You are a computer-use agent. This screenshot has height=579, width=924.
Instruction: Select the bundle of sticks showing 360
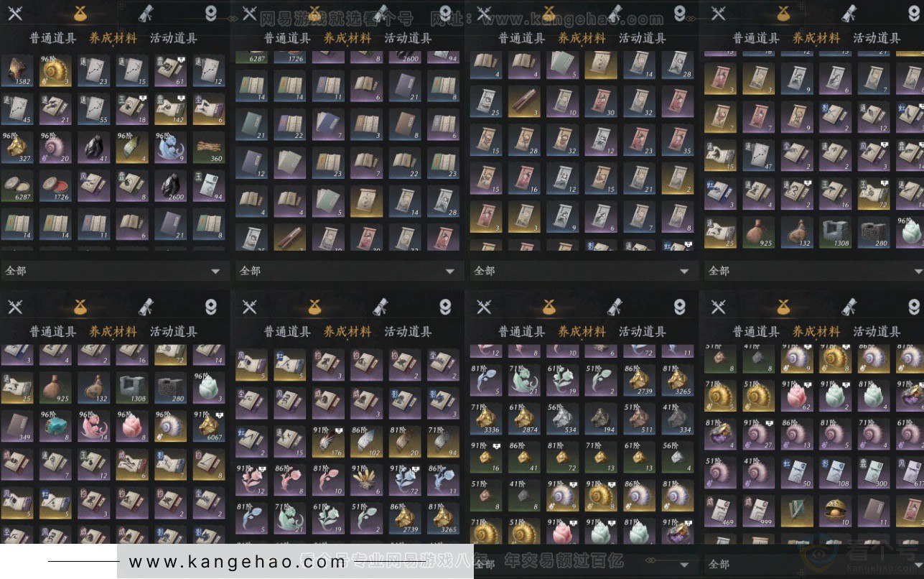pyautogui.click(x=209, y=147)
